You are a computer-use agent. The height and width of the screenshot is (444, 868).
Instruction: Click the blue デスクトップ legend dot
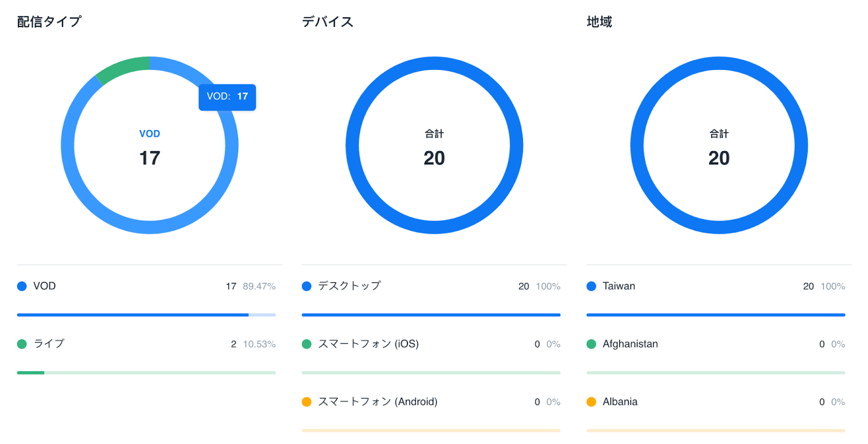[307, 286]
